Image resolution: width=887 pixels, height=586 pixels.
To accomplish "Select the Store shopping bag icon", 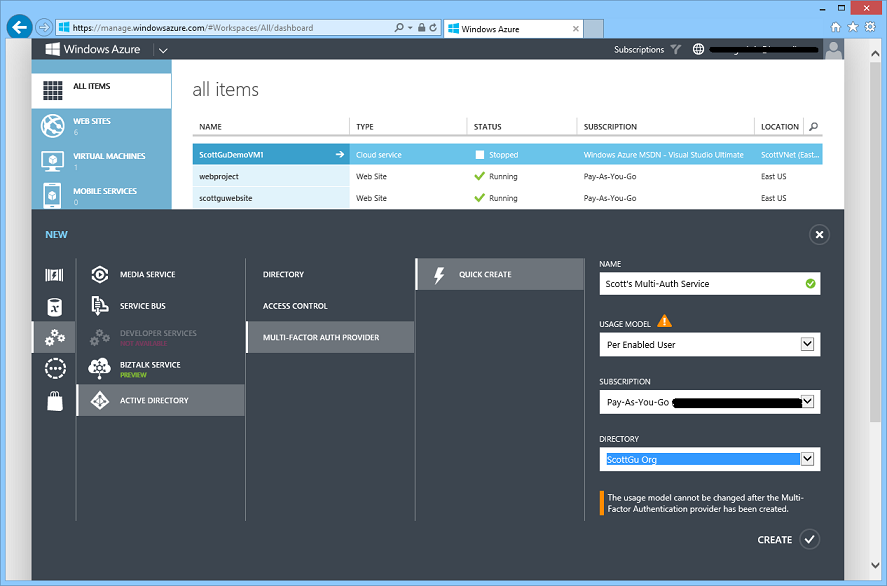I will (55, 401).
